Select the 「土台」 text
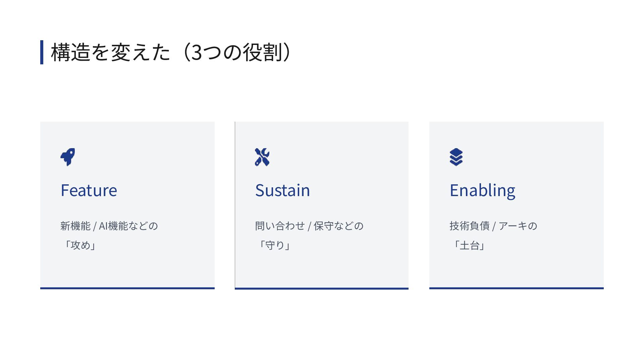 [469, 245]
